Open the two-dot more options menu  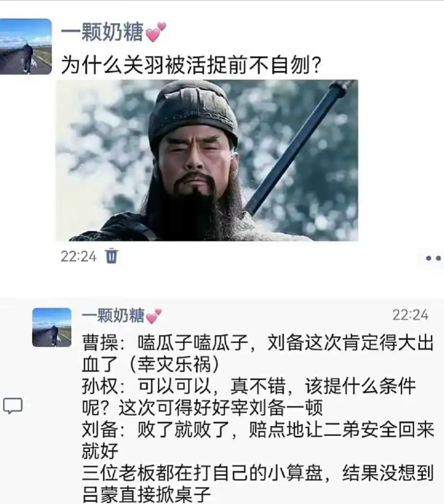(433, 258)
